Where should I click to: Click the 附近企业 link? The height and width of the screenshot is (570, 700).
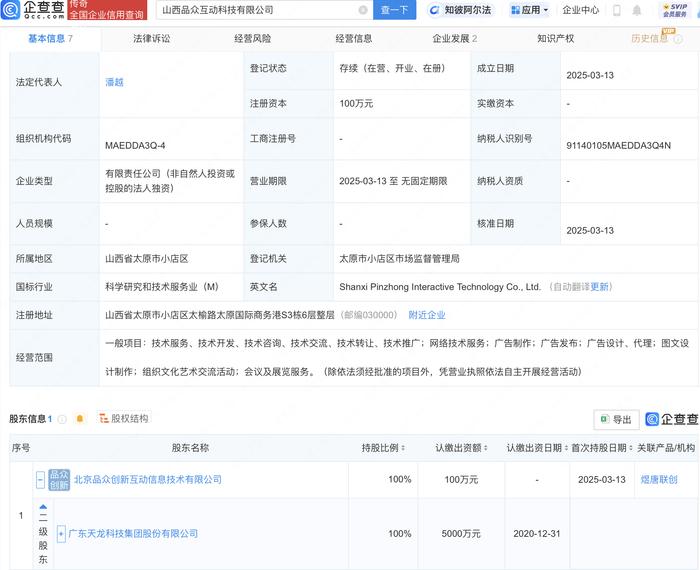click(x=427, y=315)
